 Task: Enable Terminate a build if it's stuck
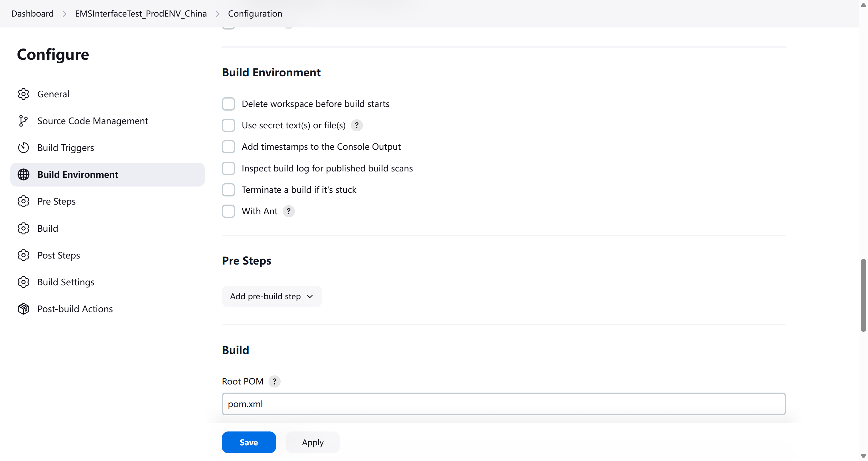point(228,190)
